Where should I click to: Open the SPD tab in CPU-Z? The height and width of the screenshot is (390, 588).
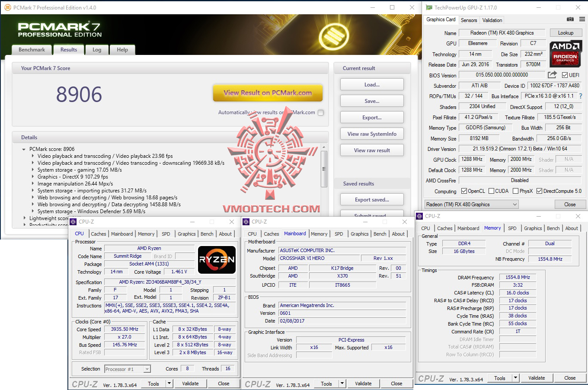166,233
